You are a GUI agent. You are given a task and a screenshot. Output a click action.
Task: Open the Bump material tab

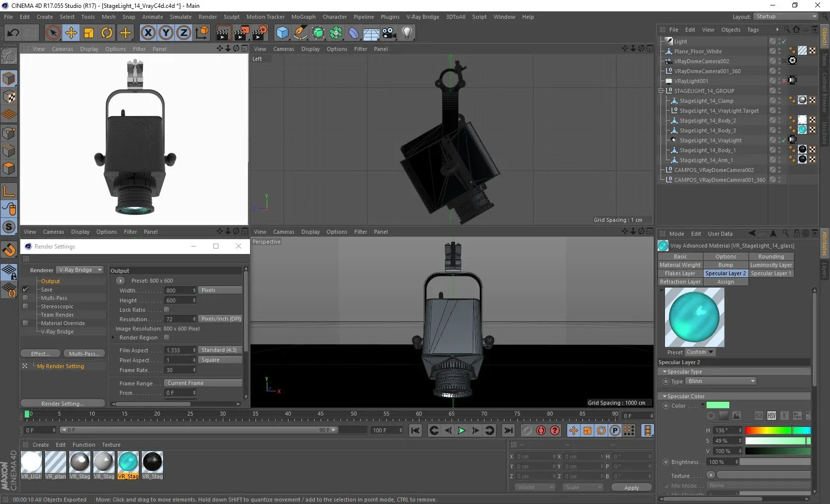click(725, 265)
